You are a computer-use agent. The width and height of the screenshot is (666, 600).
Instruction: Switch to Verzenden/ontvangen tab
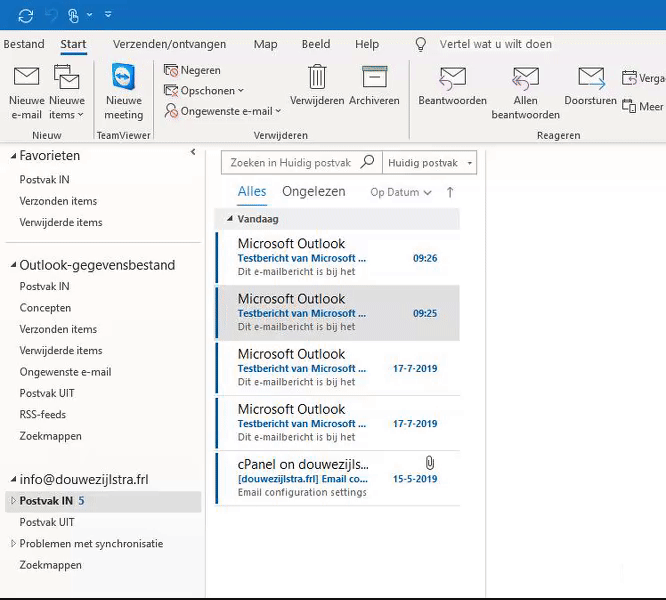click(169, 44)
